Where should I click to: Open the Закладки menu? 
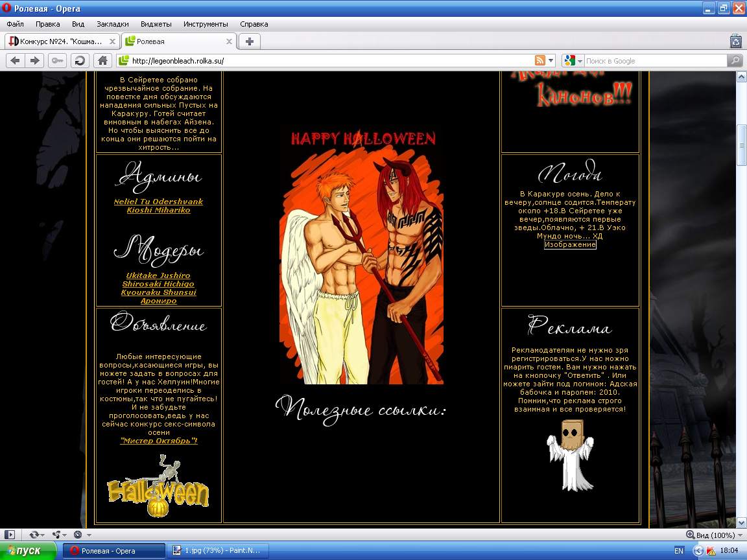pos(112,24)
